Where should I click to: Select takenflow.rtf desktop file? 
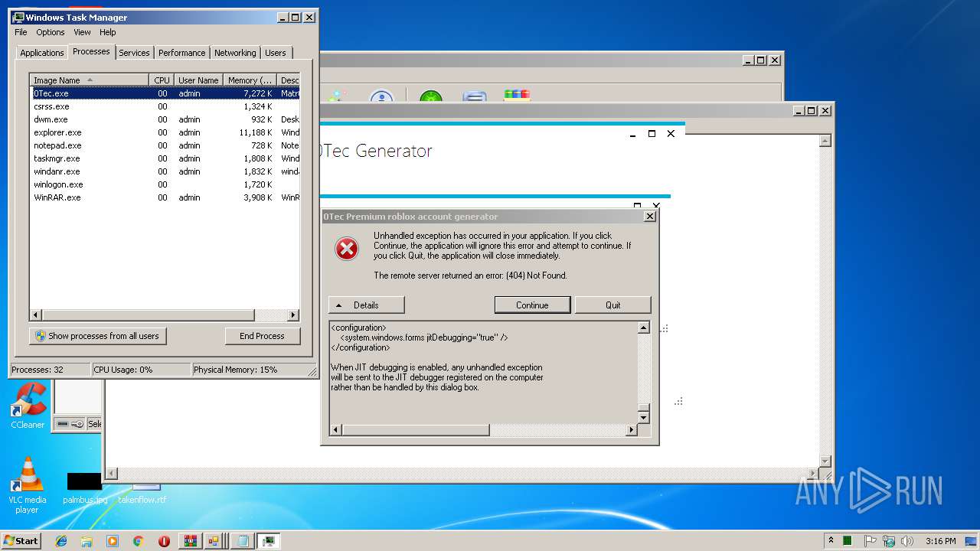[142, 494]
